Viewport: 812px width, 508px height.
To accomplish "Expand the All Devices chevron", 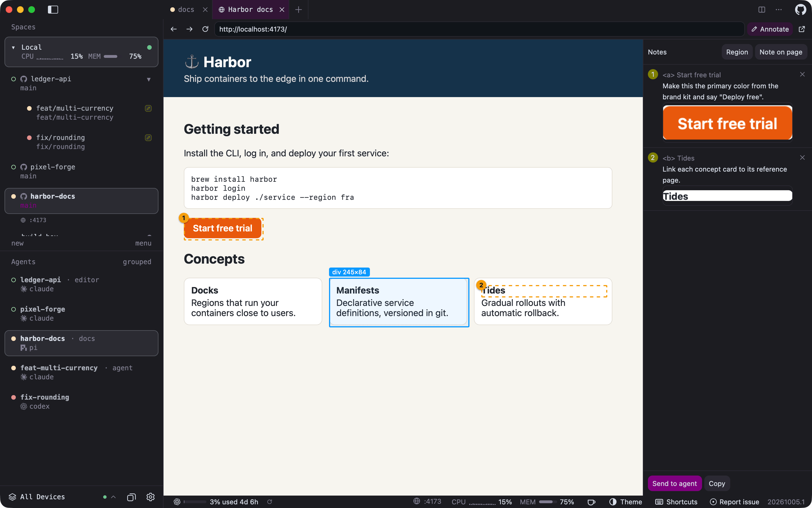I will 113,497.
